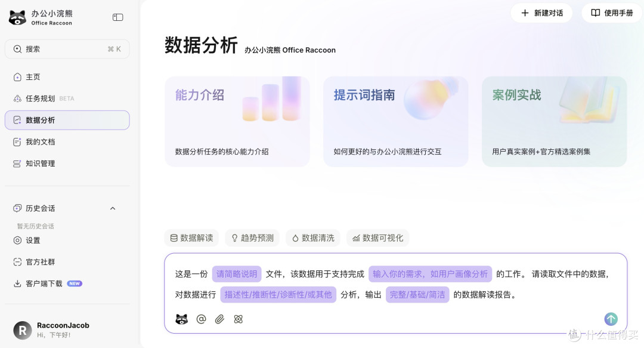Click the search magnifier icon

click(x=17, y=49)
